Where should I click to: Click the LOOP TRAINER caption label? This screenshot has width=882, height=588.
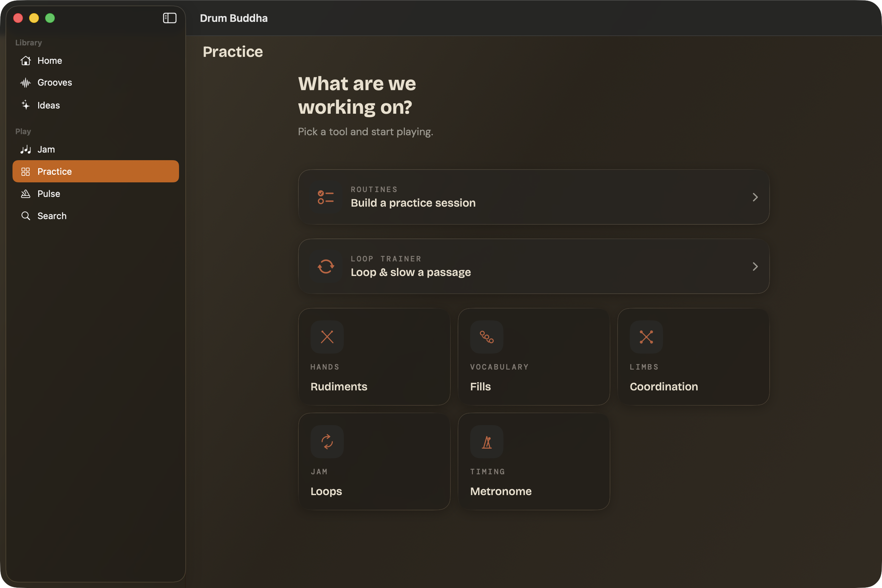click(x=386, y=259)
